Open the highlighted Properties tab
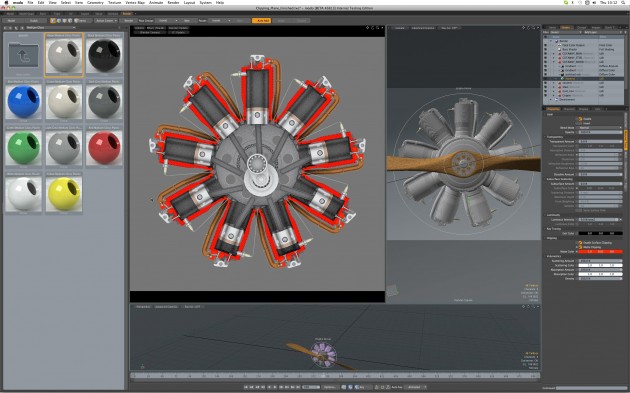The height and width of the screenshot is (393, 630). pyautogui.click(x=553, y=109)
